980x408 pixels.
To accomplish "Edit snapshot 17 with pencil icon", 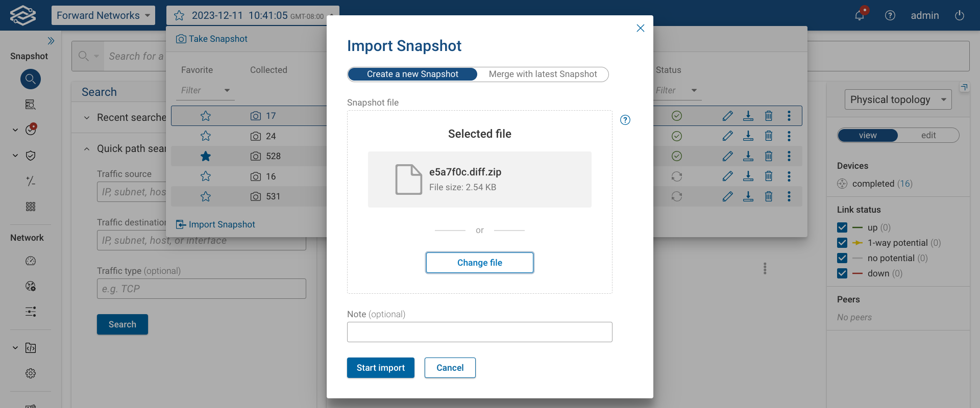I will click(x=728, y=116).
